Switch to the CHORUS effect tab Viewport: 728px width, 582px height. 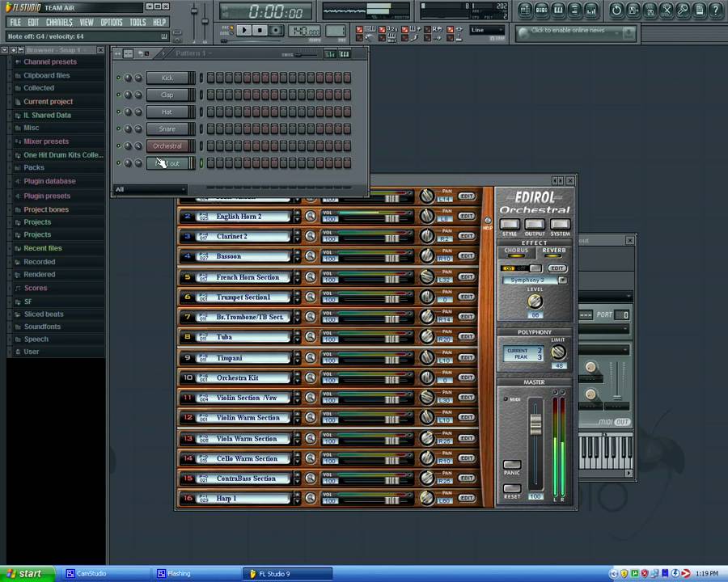[516, 252]
